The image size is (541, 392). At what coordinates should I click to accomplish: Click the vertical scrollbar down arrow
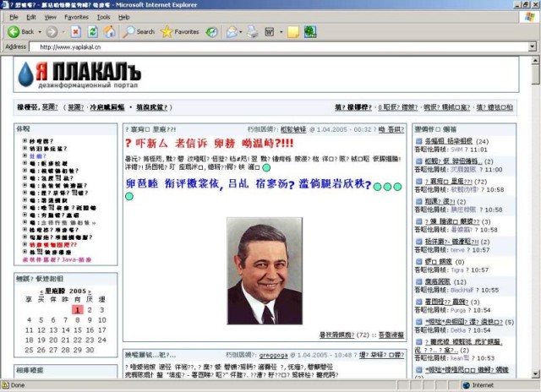535,373
